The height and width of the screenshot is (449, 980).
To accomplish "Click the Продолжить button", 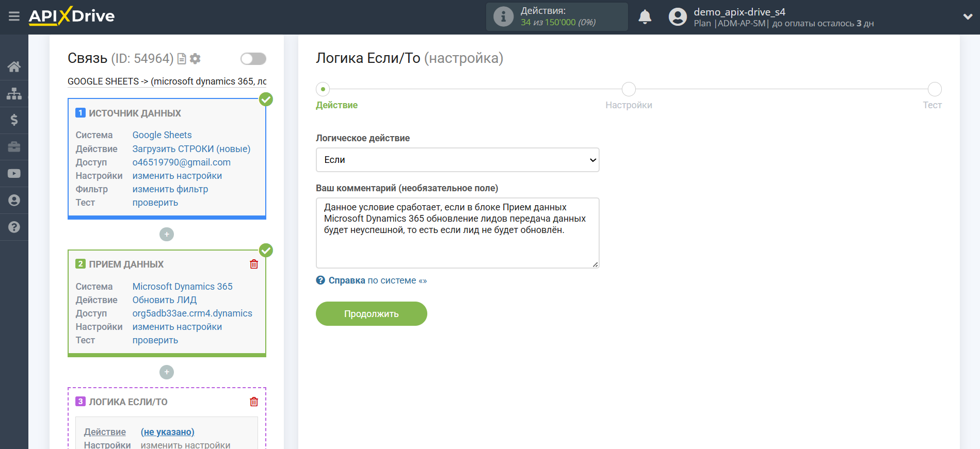I will pyautogui.click(x=372, y=314).
